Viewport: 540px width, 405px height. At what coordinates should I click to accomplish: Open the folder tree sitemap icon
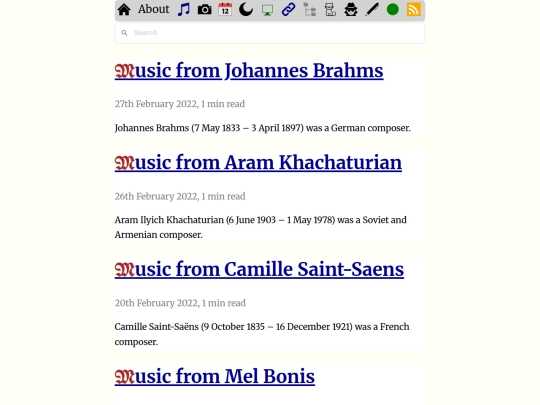pyautogui.click(x=309, y=9)
